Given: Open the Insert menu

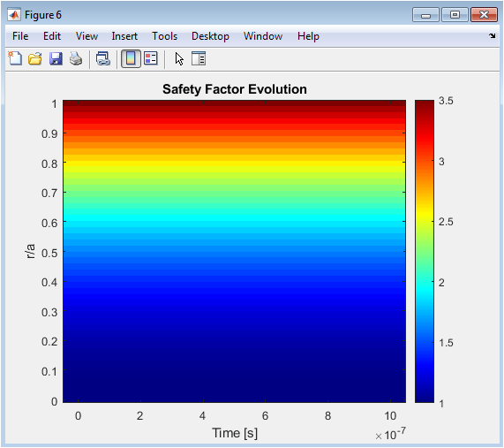Looking at the screenshot, I should 124,36.
